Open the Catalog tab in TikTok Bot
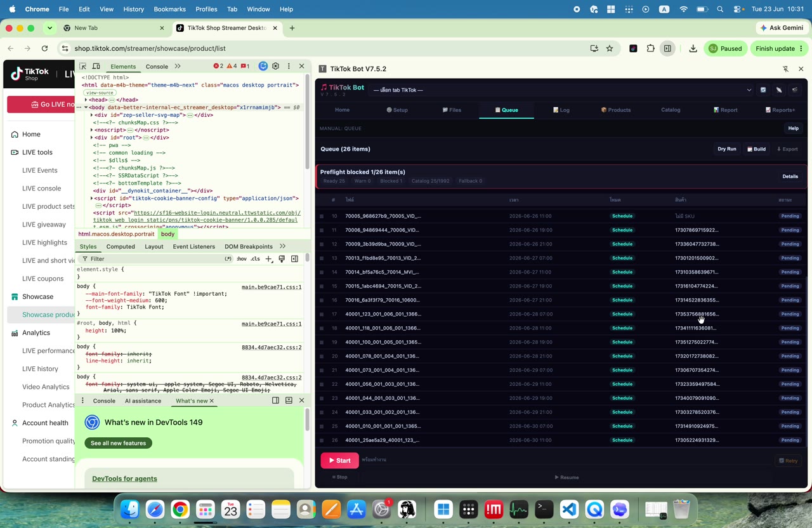Screen dimensions: 812x528 [x=671, y=110]
